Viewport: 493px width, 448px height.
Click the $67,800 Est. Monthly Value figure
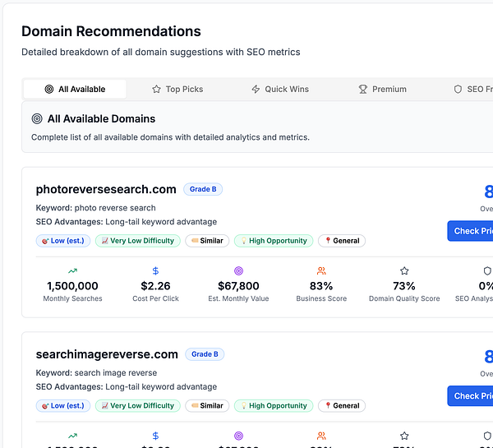pos(238,286)
